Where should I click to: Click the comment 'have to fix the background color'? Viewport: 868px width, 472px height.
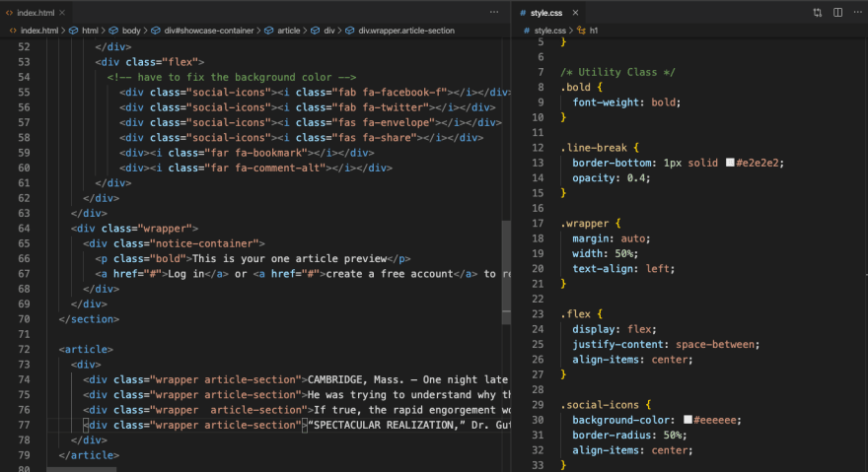(x=232, y=77)
